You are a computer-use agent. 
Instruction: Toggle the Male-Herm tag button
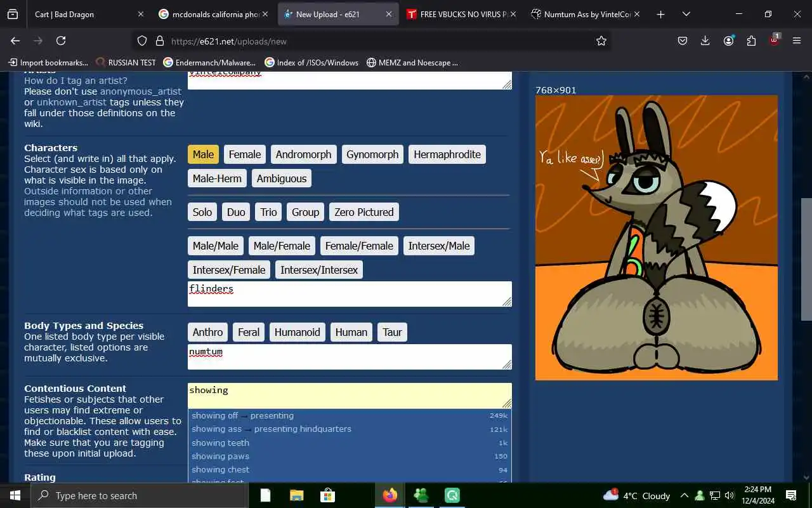tap(217, 178)
